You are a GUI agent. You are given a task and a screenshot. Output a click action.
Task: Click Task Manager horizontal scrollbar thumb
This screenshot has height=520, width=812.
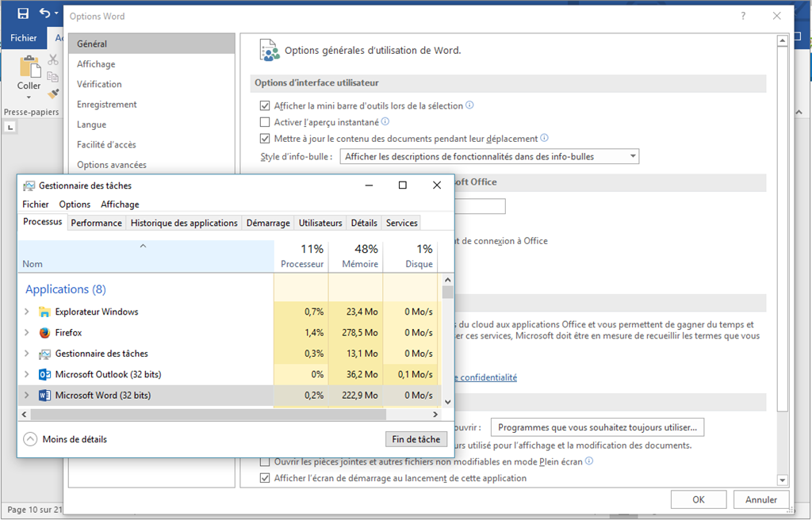coord(208,415)
